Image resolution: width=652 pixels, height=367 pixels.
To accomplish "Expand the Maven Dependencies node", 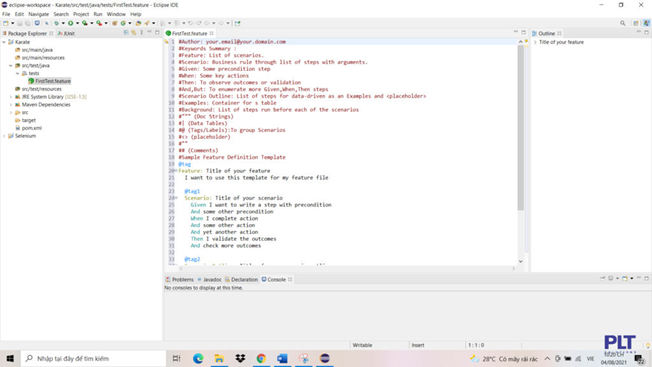I will [11, 105].
